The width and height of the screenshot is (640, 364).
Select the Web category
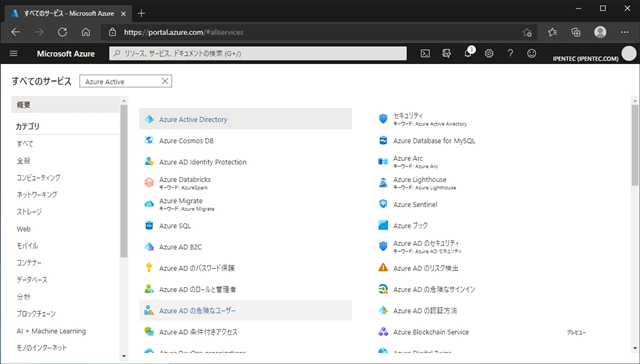24,229
